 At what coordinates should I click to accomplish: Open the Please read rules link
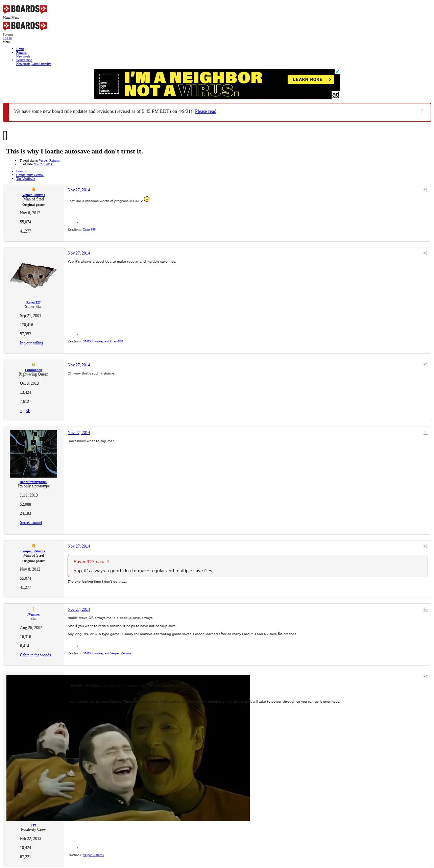(206, 112)
